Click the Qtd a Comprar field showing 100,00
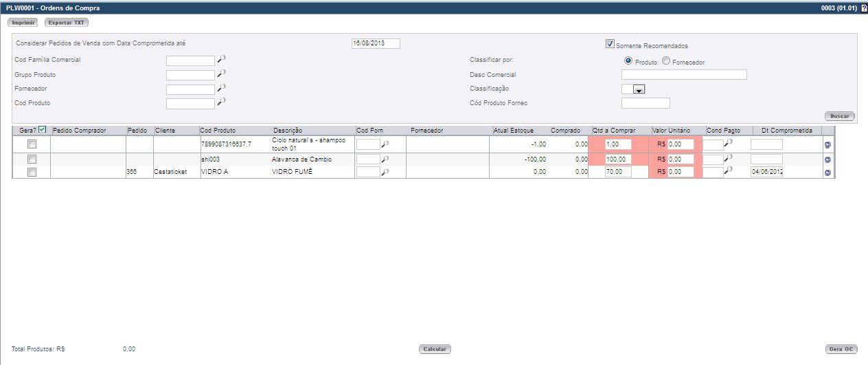Image resolution: width=868 pixels, height=365 pixels. (618, 159)
